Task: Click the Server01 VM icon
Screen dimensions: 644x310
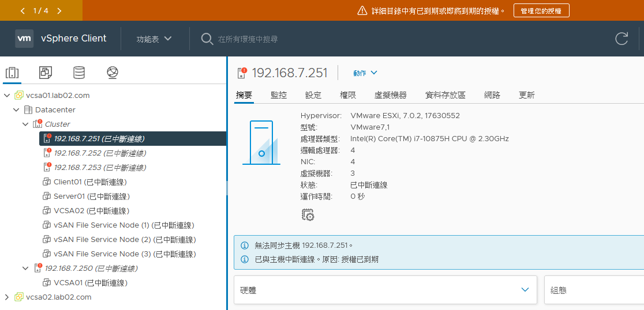Action: (x=46, y=196)
